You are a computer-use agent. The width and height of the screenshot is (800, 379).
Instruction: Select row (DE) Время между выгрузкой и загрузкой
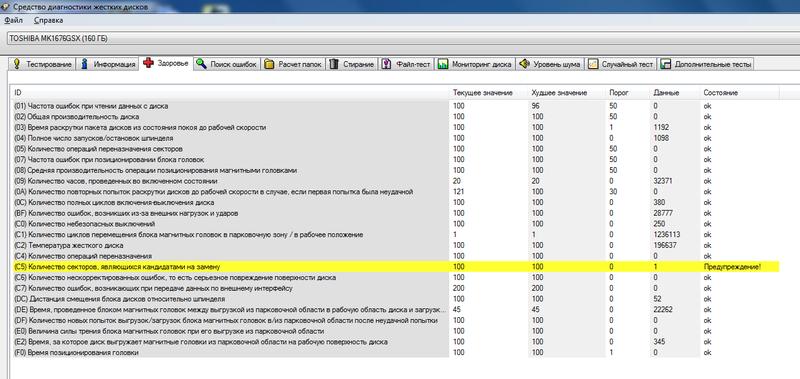[x=395, y=310]
